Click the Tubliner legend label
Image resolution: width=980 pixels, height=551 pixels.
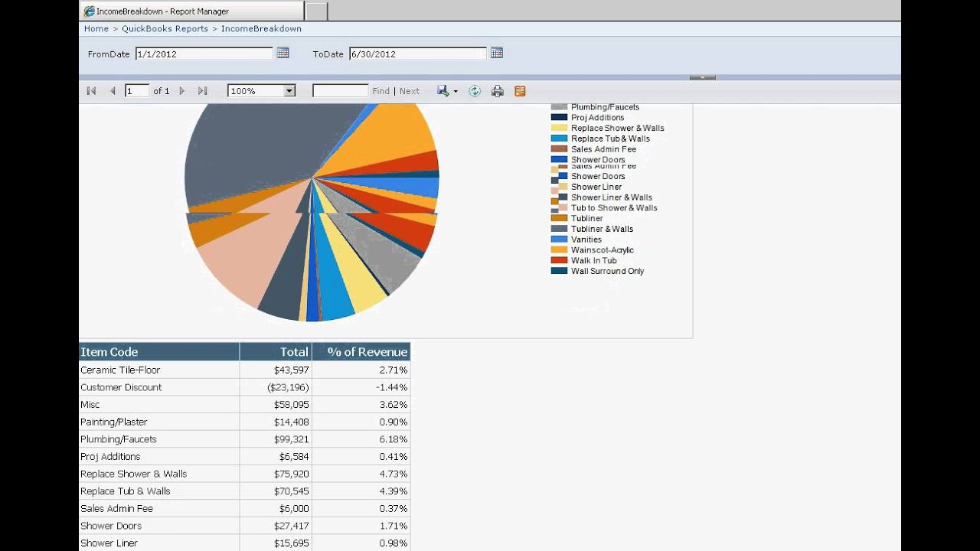[x=587, y=219]
